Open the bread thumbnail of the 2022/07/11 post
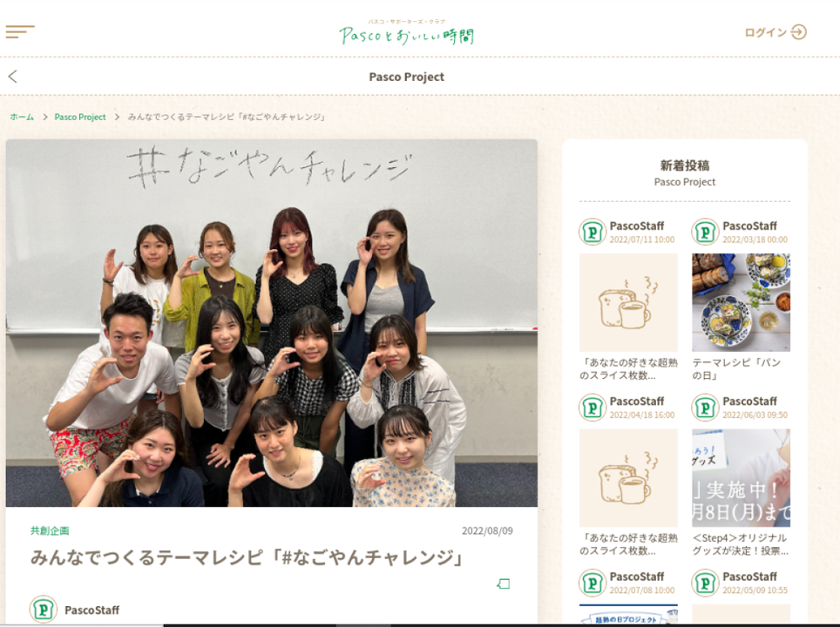Screen dimensions: 840x627 pyautogui.click(x=628, y=302)
